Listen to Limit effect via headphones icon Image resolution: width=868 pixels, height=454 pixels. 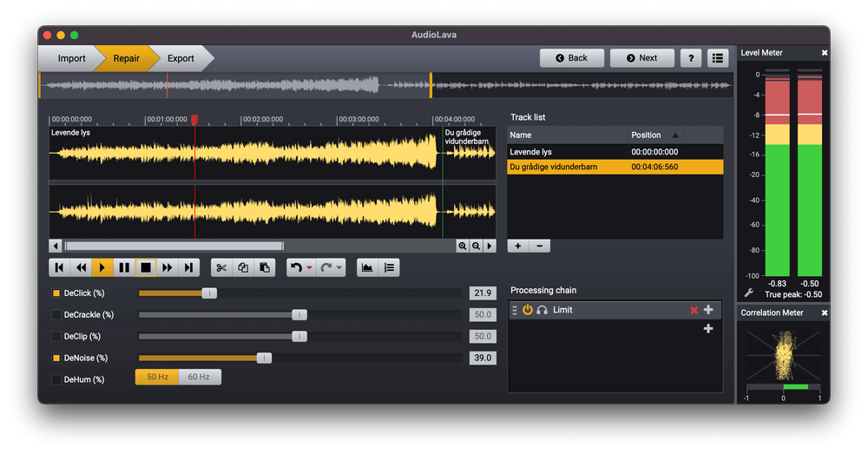[x=542, y=310]
